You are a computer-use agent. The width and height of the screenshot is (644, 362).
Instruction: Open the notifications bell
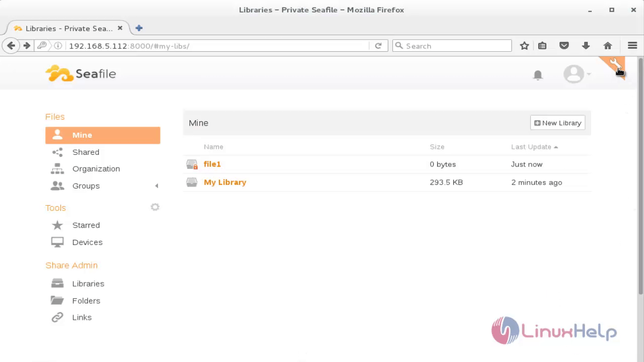(538, 75)
